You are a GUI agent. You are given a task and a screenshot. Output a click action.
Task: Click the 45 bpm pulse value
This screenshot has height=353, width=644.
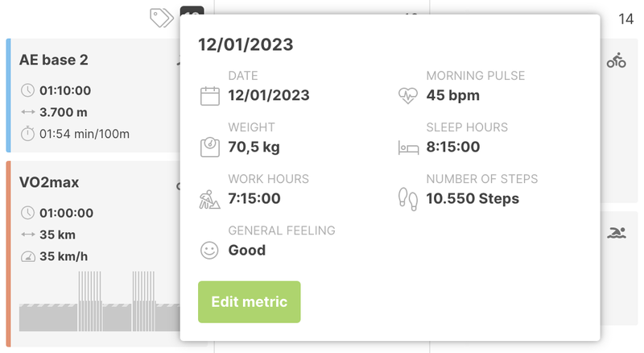pos(452,95)
